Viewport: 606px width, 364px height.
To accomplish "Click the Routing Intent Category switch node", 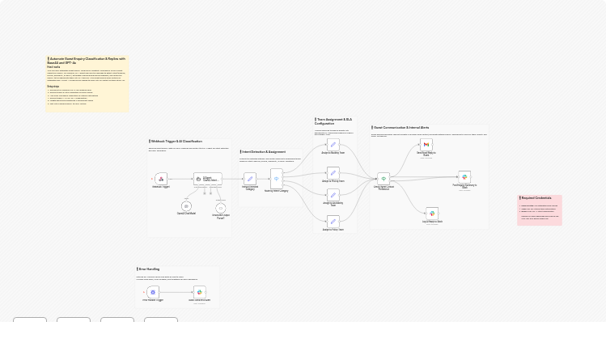I will (276, 179).
